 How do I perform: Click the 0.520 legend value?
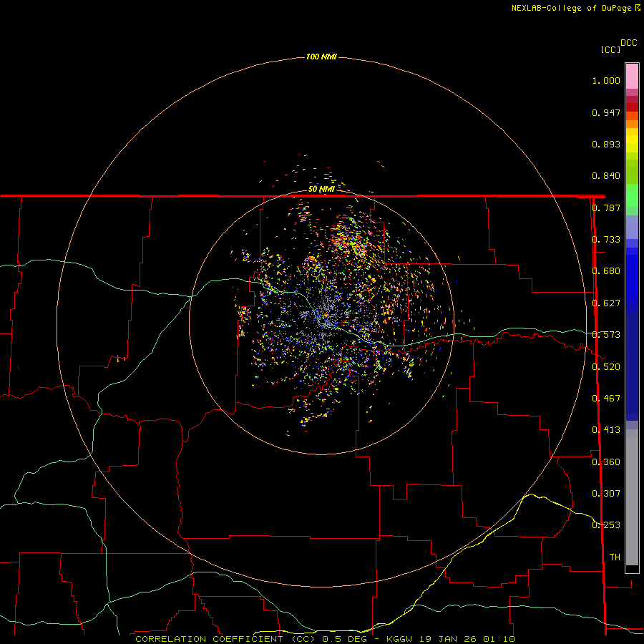pos(606,367)
